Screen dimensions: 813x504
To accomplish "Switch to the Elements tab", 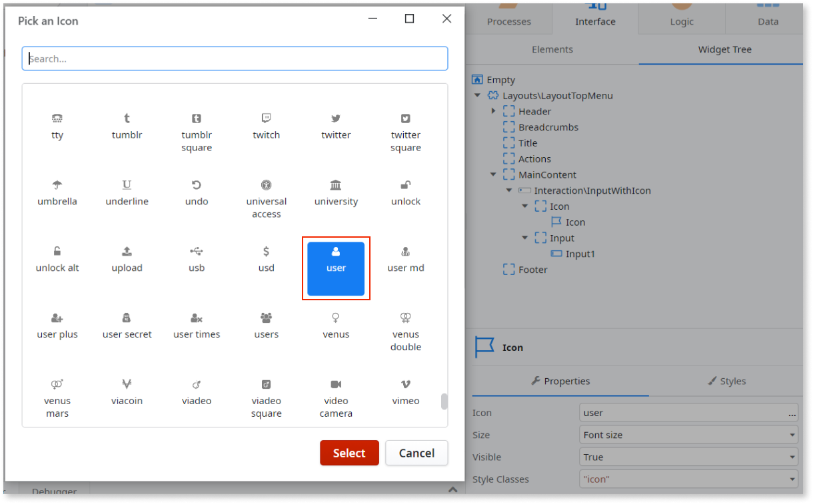I will click(x=552, y=49).
